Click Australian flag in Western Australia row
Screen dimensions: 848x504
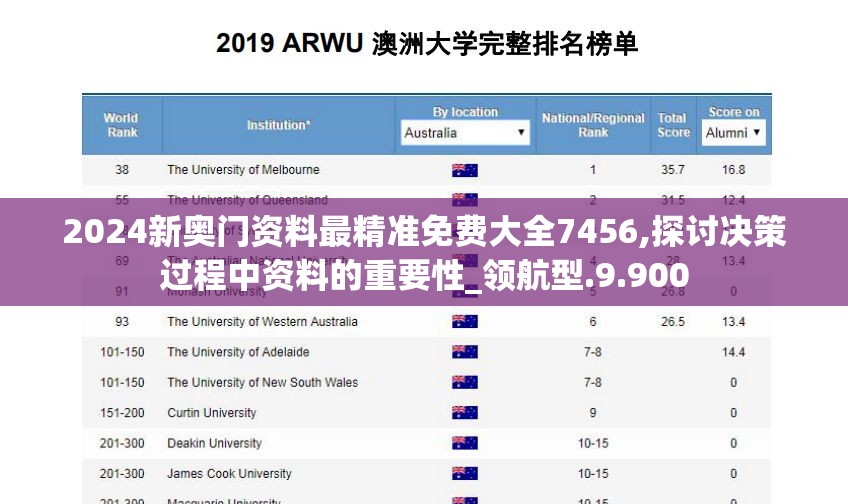pos(465,322)
